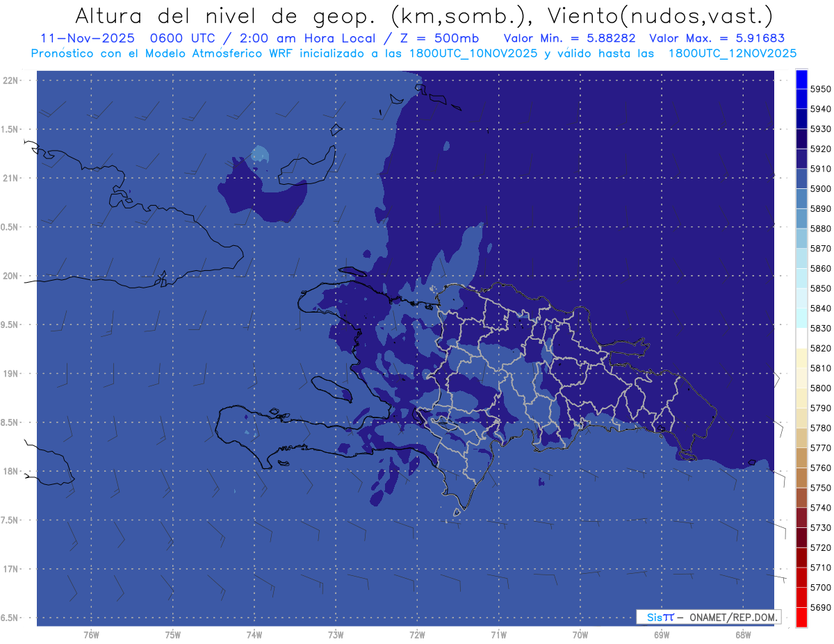The image size is (834, 644).
Task: Click 'Valor Min. = 5.88282'
Action: [570, 39]
